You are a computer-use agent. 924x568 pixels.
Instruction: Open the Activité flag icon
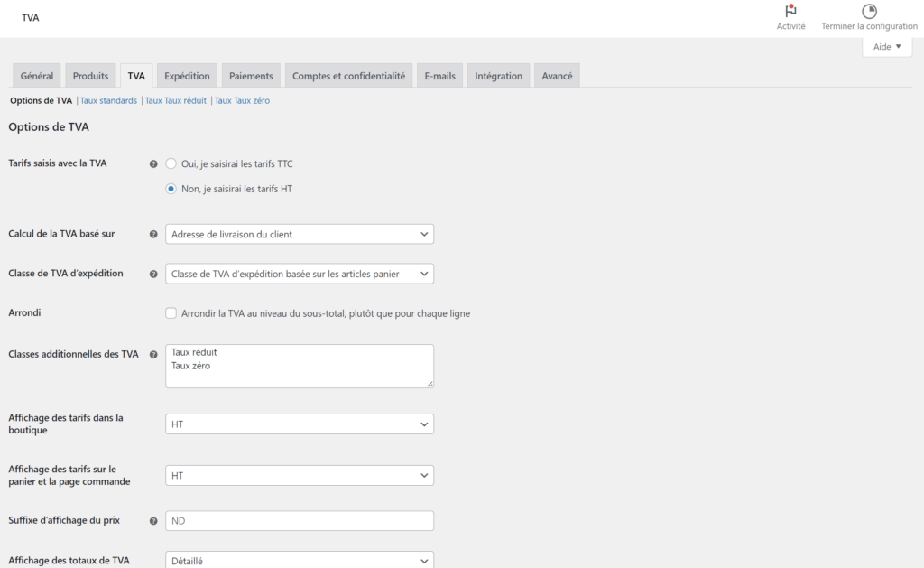coord(790,11)
